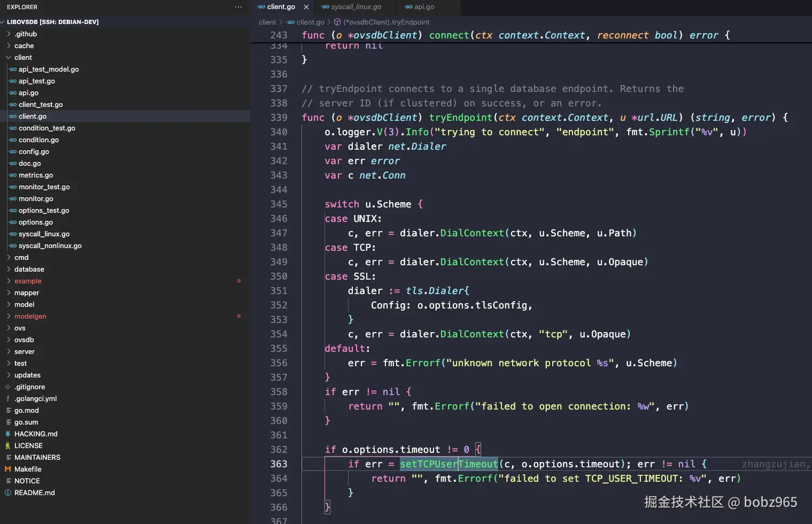Click Go icon beside condition_test.go

click(x=13, y=128)
